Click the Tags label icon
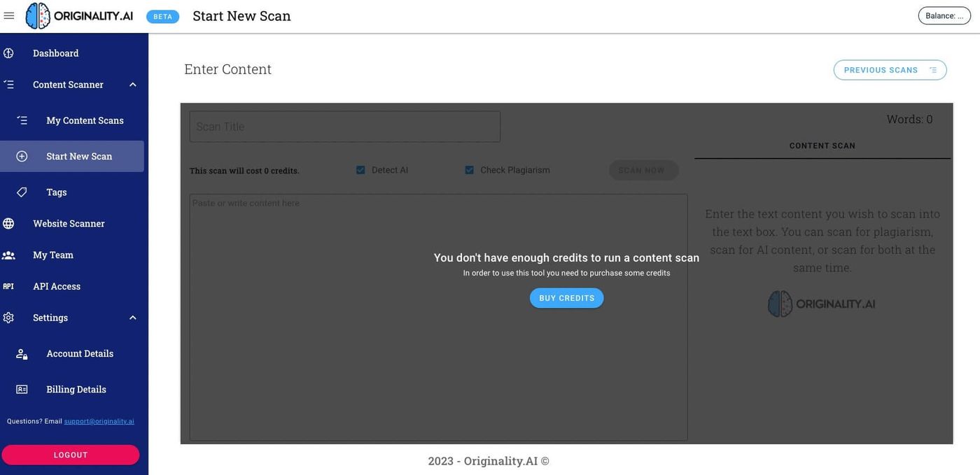Viewport: 980px width, 475px height. 22,192
